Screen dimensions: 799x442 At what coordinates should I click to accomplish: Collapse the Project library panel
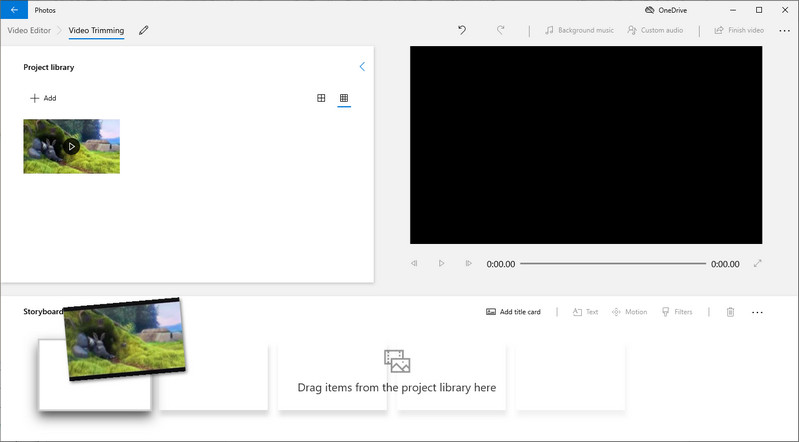click(362, 67)
